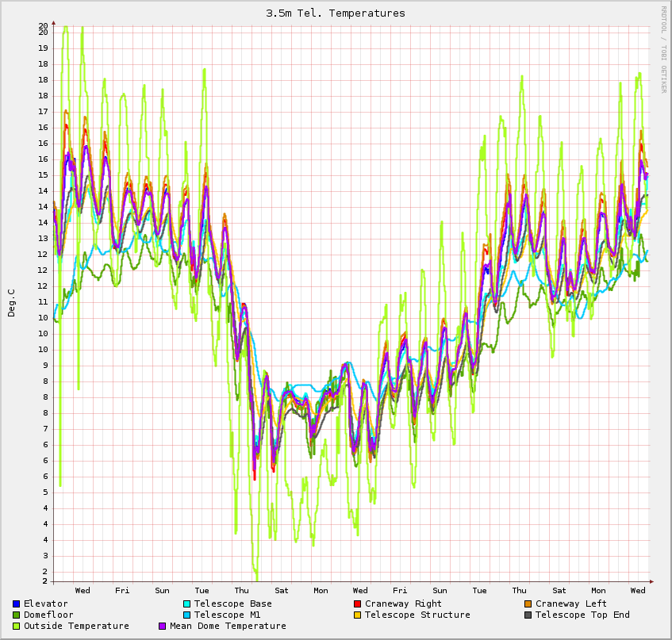The width and height of the screenshot is (672, 640).
Task: Click the "Telescope Structure" legend label
Action: point(417,615)
